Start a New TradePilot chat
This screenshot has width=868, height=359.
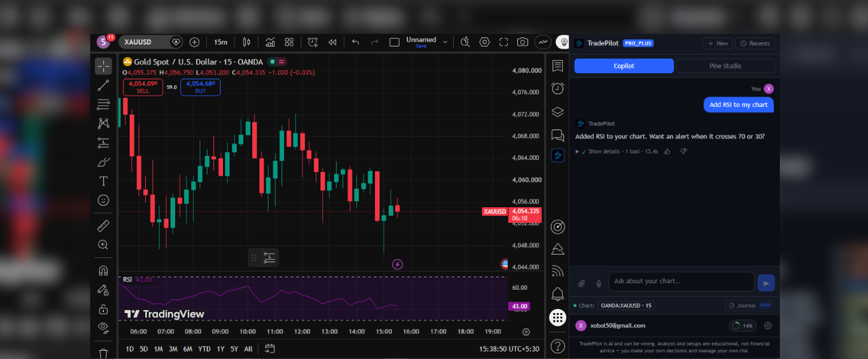click(717, 43)
